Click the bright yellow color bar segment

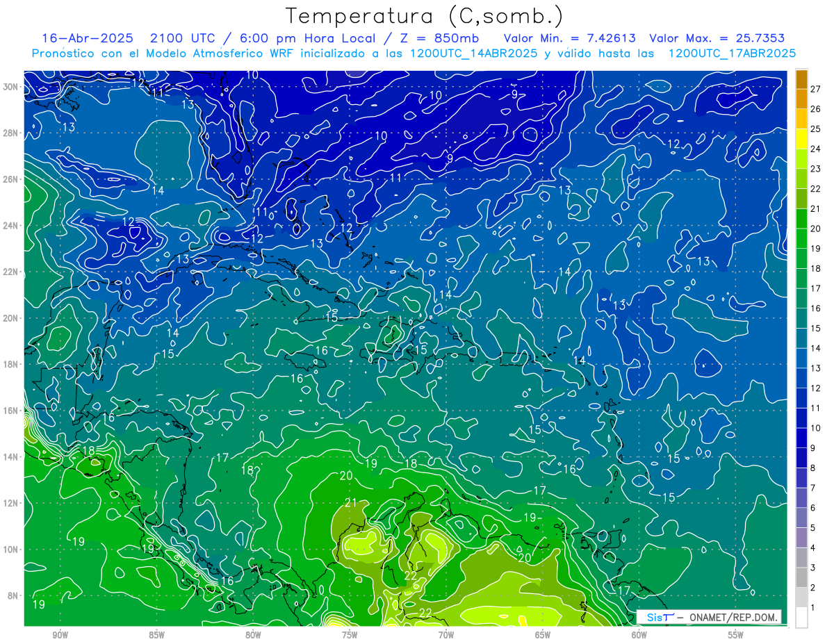pyautogui.click(x=801, y=139)
